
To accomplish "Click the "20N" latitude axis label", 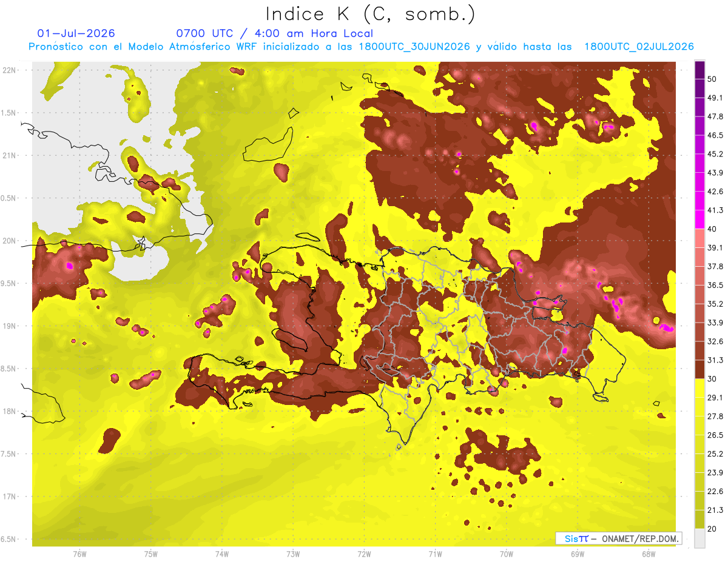I will (9, 241).
